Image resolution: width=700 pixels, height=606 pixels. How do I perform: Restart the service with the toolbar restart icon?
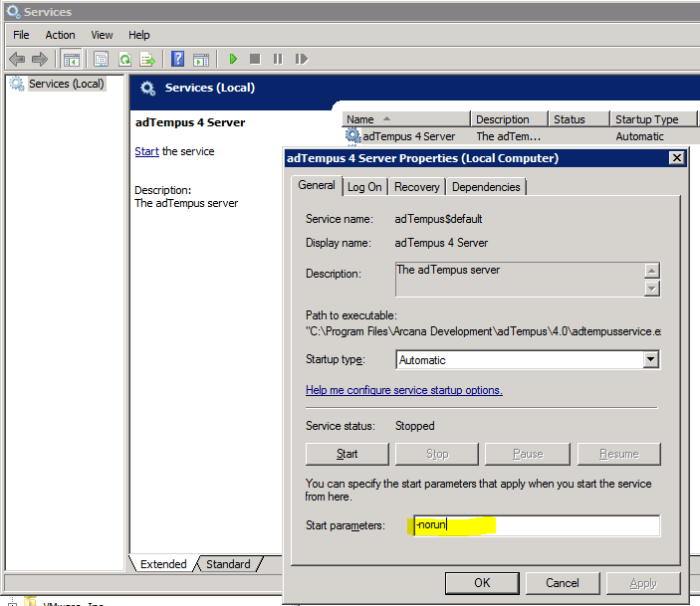[x=302, y=59]
